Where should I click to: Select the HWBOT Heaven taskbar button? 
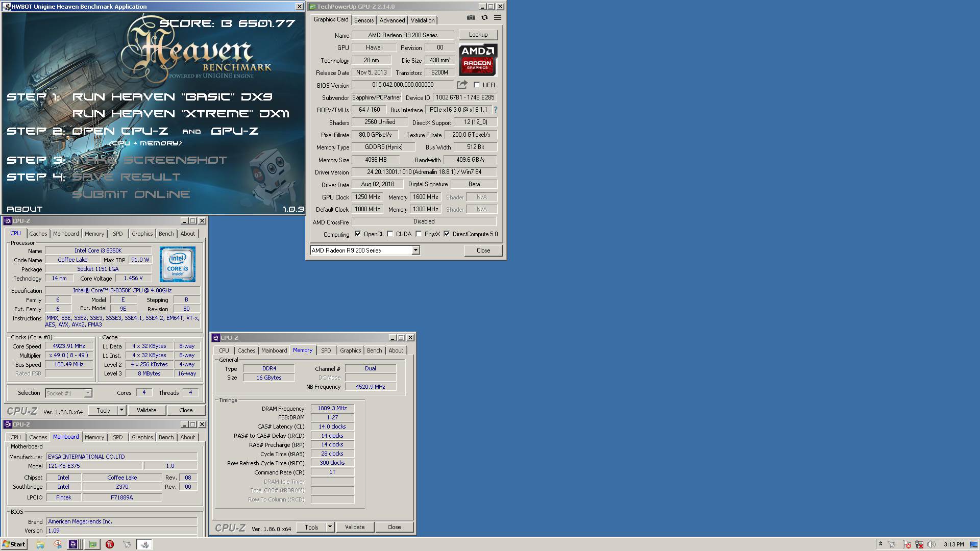tap(144, 544)
